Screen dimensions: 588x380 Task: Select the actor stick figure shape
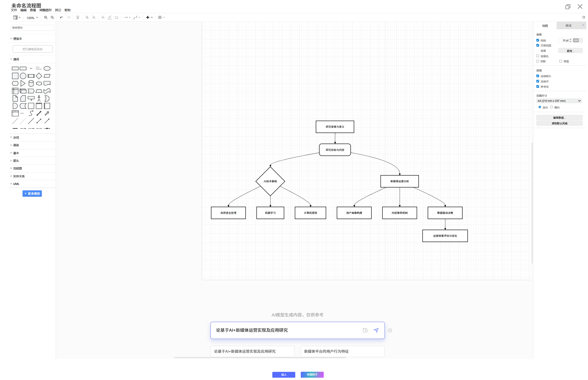[39, 98]
